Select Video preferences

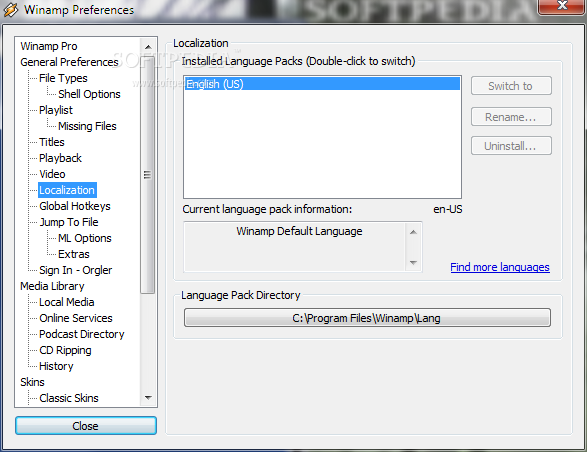pos(52,174)
